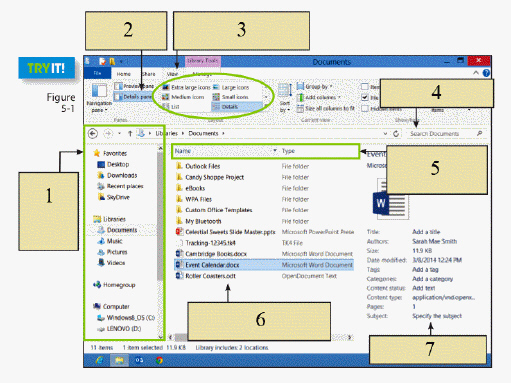Uncheck the File name extensions checkbox
Screen dimensions: 511x383
coord(365,97)
